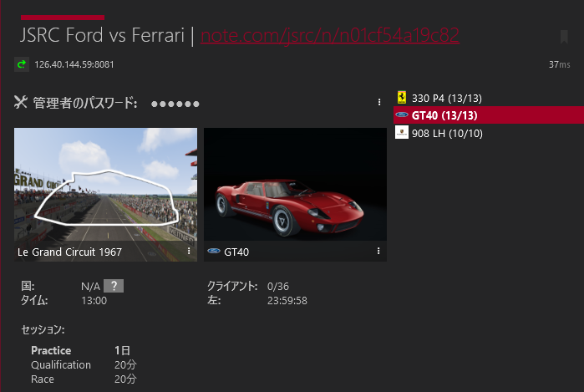This screenshot has height=392, width=584.
Task: Open the Le Grand Circuit 1967 track preview
Action: pyautogui.click(x=106, y=195)
